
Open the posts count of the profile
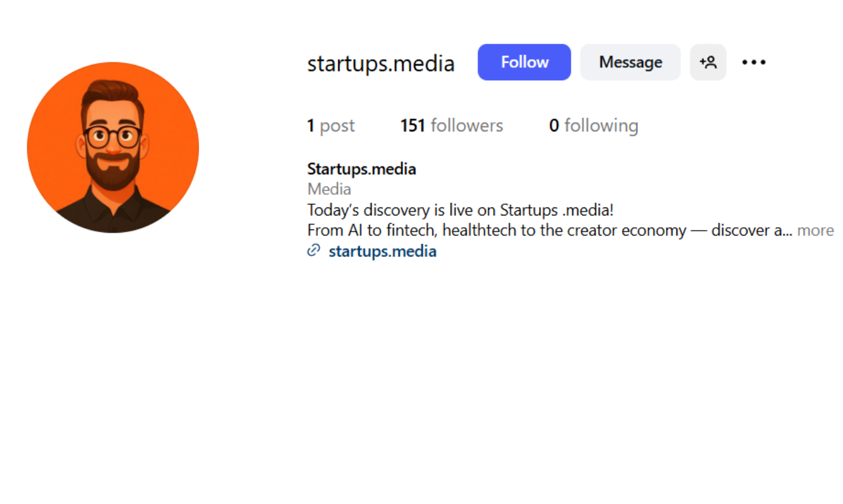pos(331,125)
